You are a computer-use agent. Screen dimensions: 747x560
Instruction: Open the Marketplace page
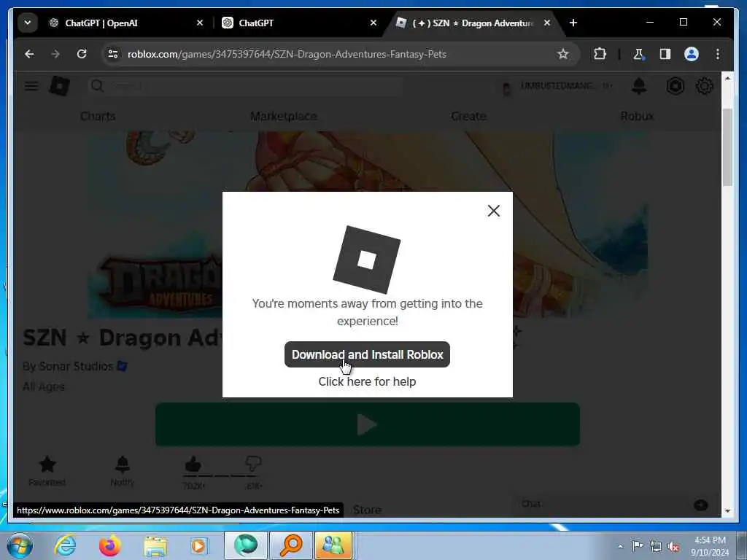click(x=284, y=116)
